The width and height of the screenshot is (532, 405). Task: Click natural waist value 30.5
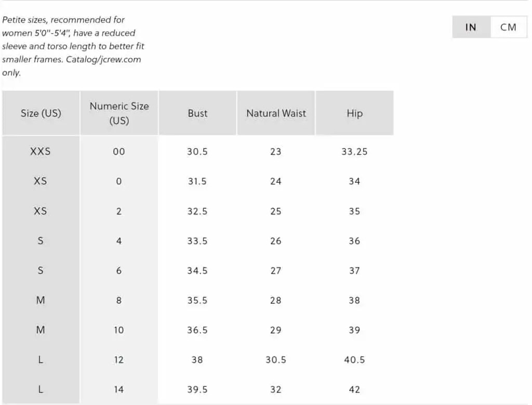[275, 360]
